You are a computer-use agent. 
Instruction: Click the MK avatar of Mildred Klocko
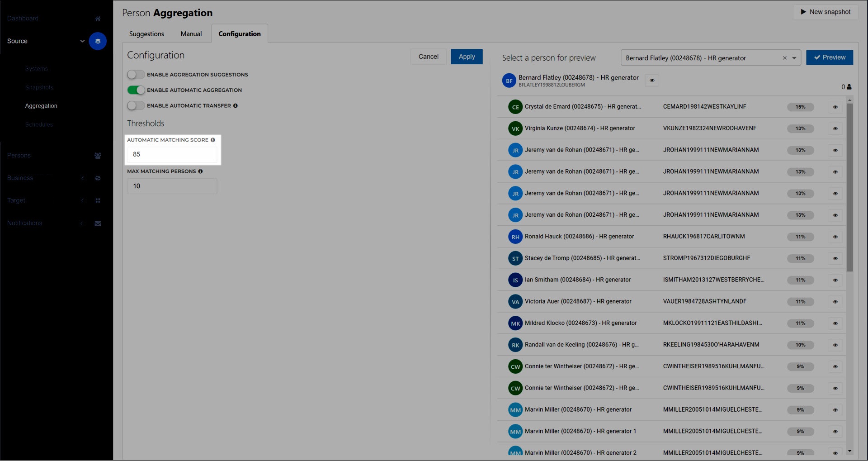tap(515, 324)
